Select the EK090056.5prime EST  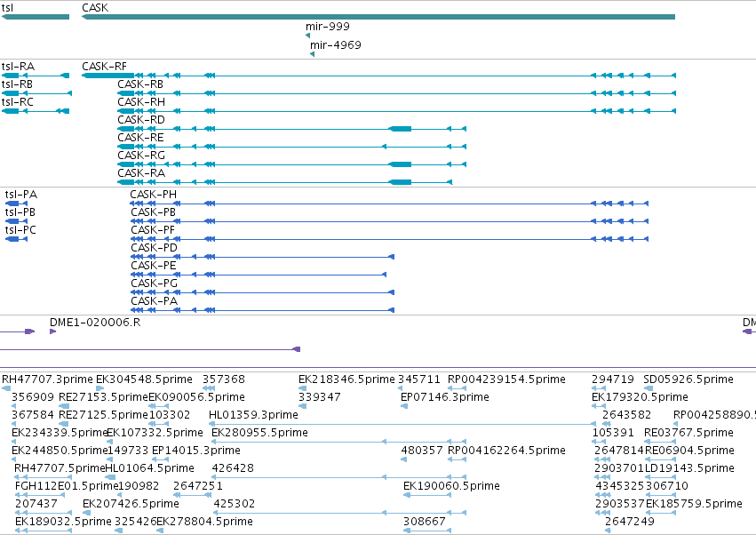pyautogui.click(x=159, y=406)
